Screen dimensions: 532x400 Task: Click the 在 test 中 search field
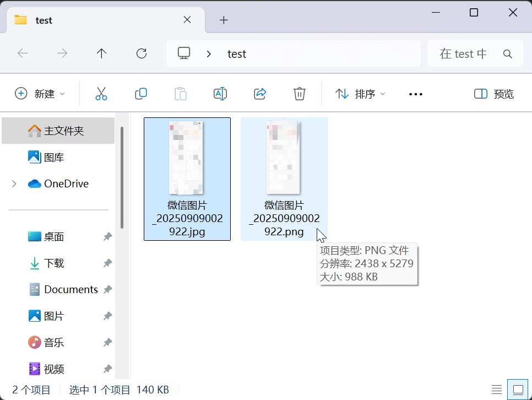(x=475, y=53)
